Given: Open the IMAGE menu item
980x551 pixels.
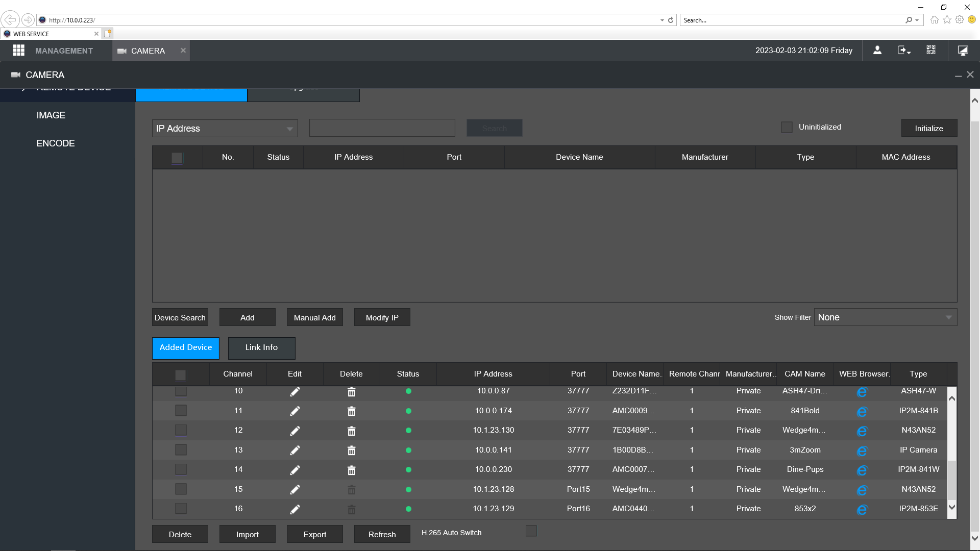Looking at the screenshot, I should pyautogui.click(x=51, y=115).
